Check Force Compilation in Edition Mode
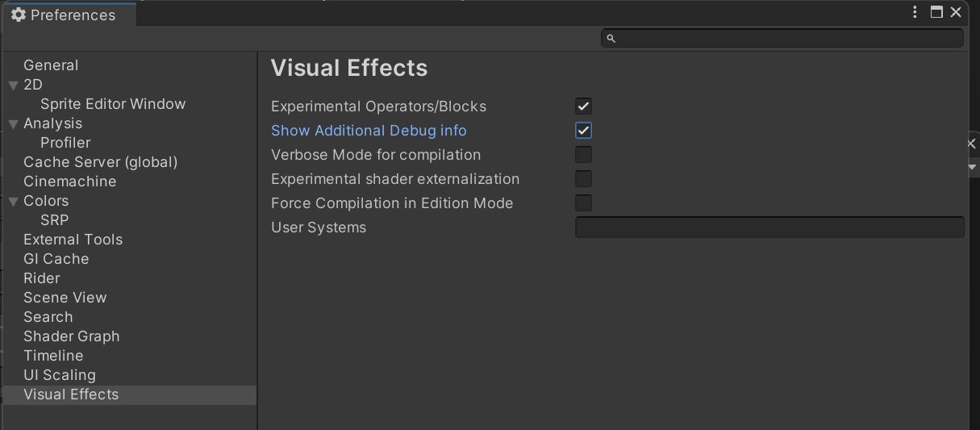This screenshot has width=980, height=430. [x=583, y=203]
